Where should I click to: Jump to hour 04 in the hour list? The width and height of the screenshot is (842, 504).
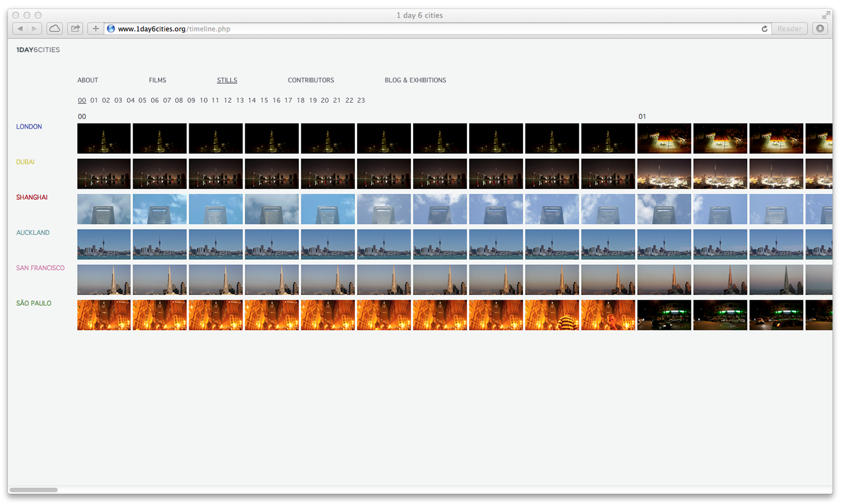(x=130, y=100)
